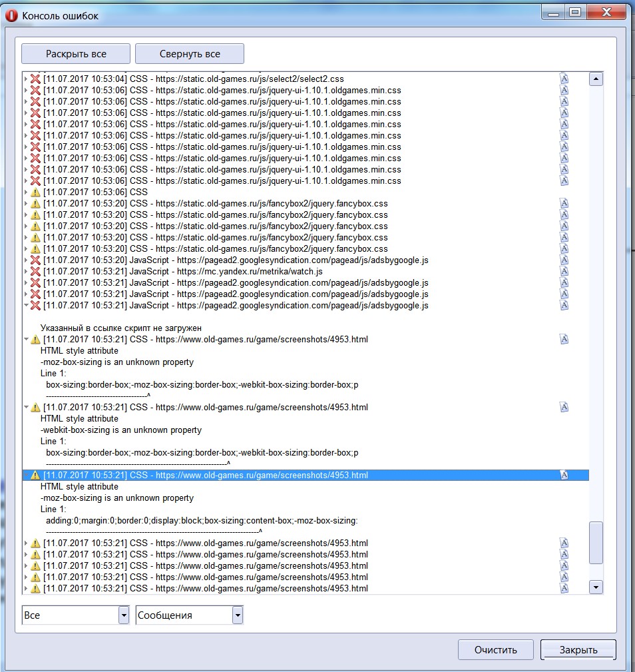Click the 'Раскрыть все' button
The width and height of the screenshot is (635, 672).
tap(76, 54)
